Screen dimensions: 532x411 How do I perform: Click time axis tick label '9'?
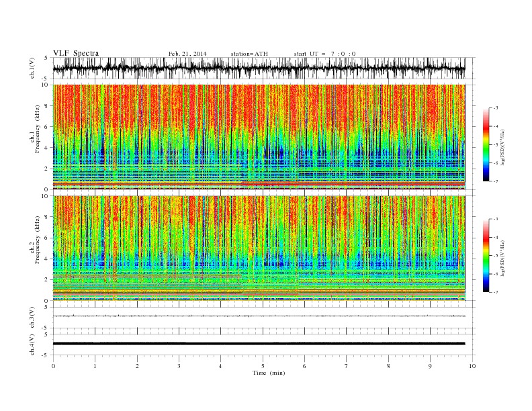coord(430,366)
